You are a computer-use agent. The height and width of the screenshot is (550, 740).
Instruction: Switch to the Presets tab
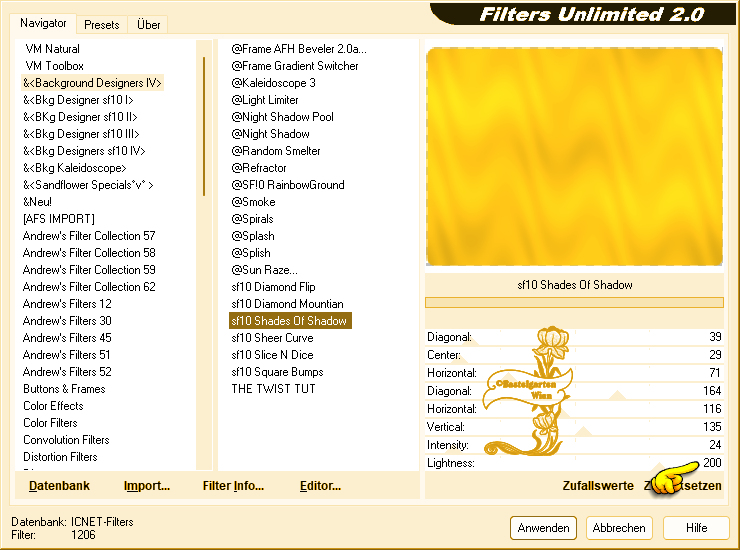[x=101, y=25]
